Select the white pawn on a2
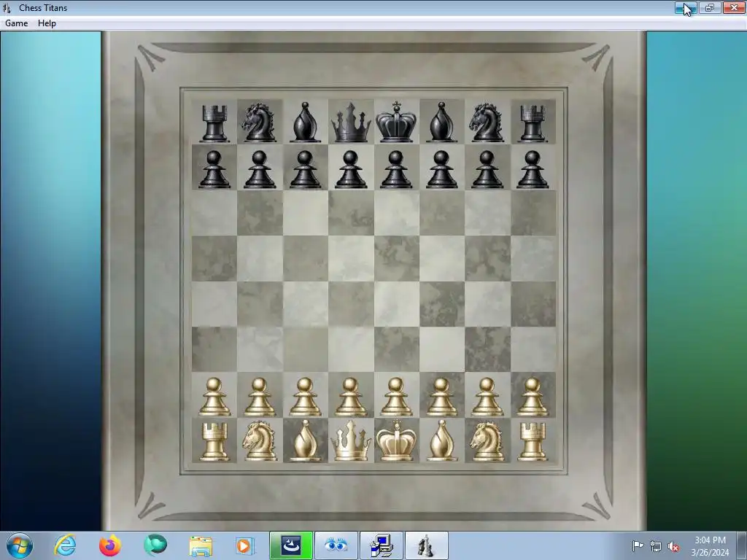 (214, 397)
